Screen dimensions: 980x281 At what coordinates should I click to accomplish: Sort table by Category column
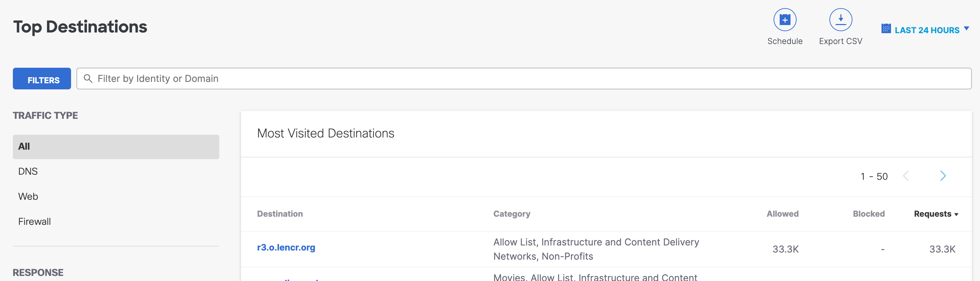512,214
